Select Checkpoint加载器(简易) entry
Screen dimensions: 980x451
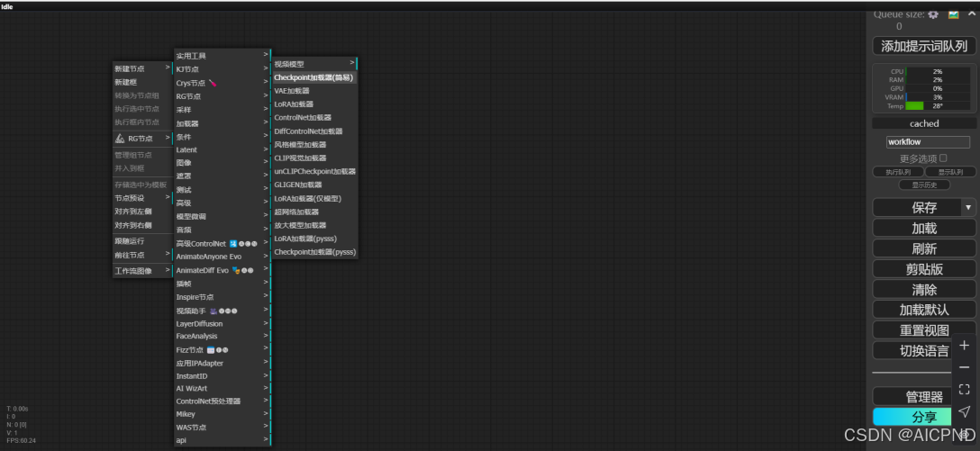point(314,77)
